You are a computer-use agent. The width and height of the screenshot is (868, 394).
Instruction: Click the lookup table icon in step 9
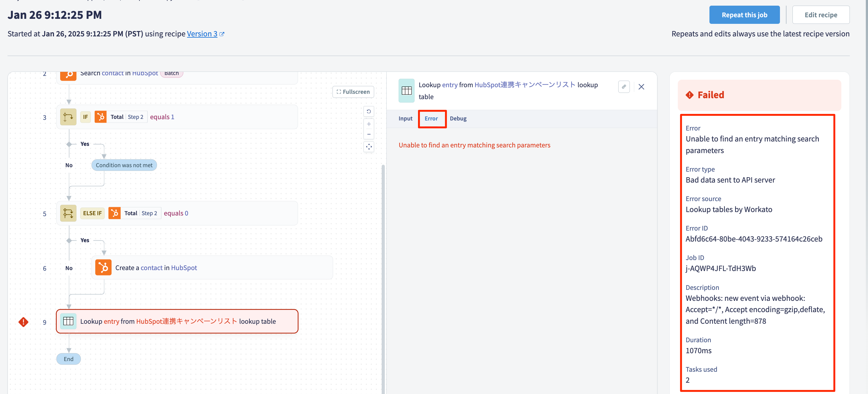point(68,321)
